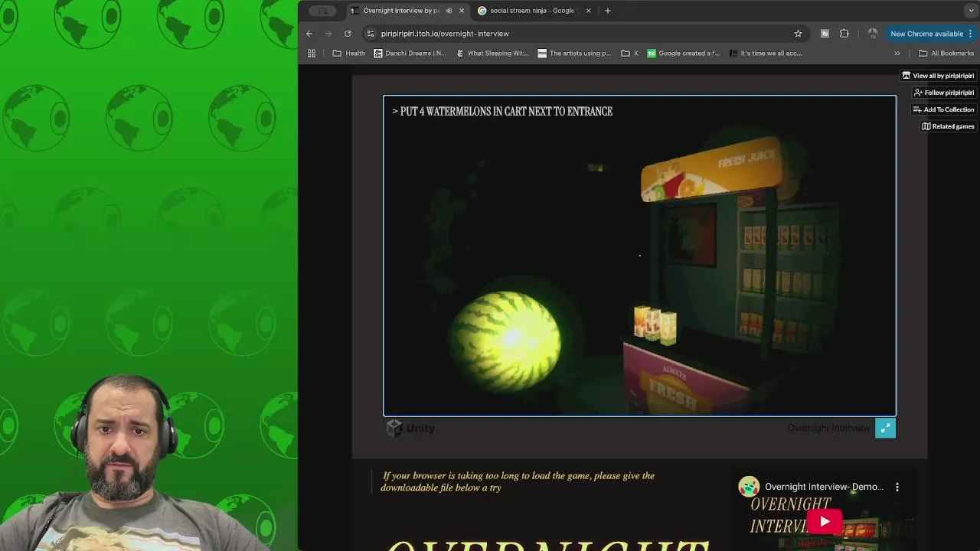The image size is (980, 551).
Task: Reload the itch.io page
Action: click(348, 34)
